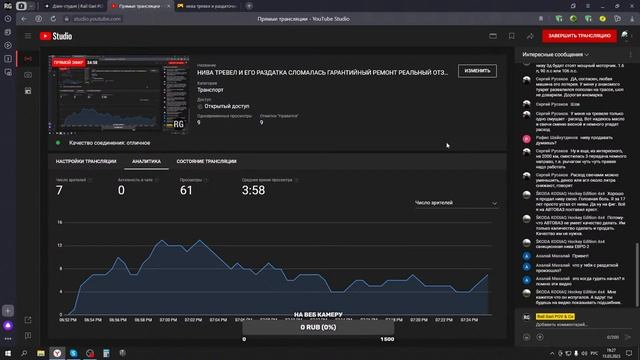Click the 'Число зрителей' value 7
This screenshot has width=640, height=360.
tap(59, 190)
